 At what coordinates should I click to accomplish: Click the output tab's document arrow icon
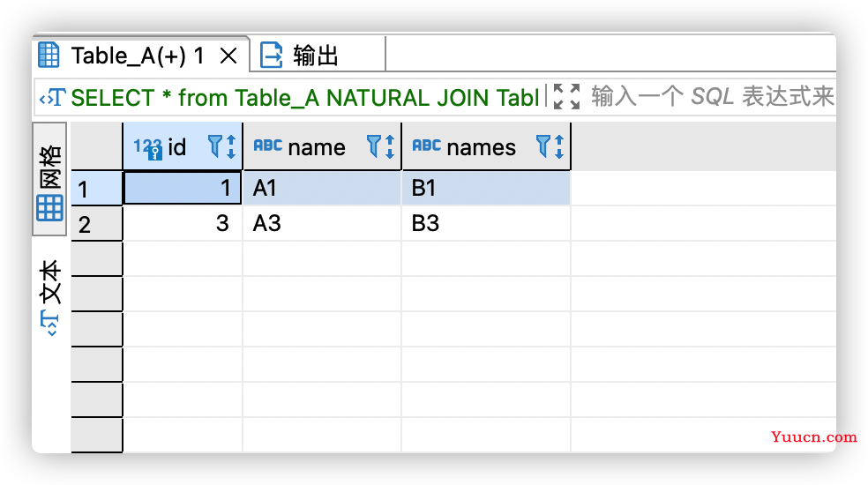click(x=272, y=56)
